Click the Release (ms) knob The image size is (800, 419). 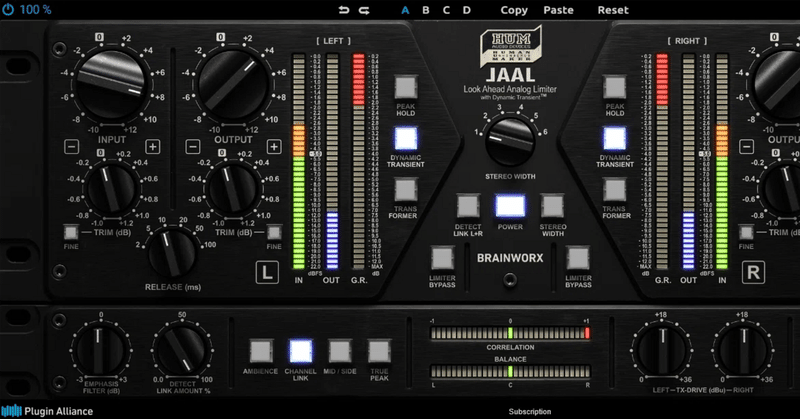click(172, 253)
